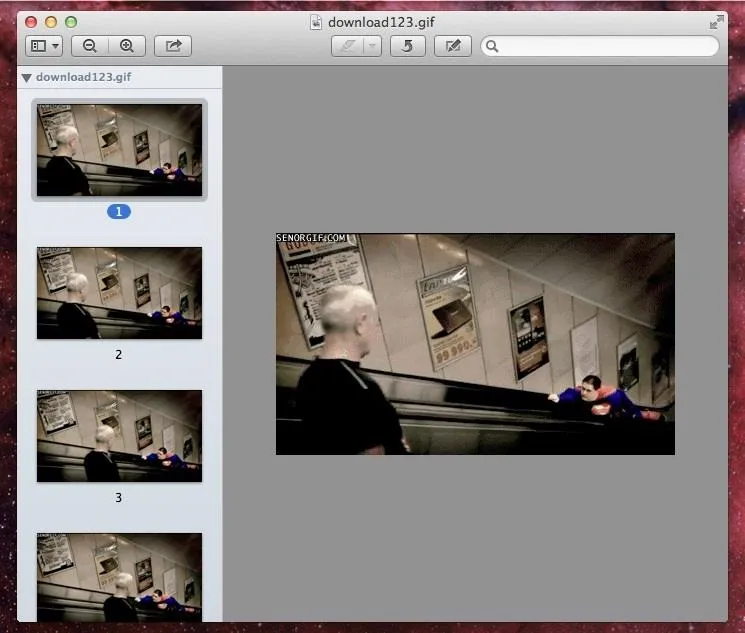Select sidebar header text download123.gif
The image size is (745, 633).
click(x=84, y=77)
